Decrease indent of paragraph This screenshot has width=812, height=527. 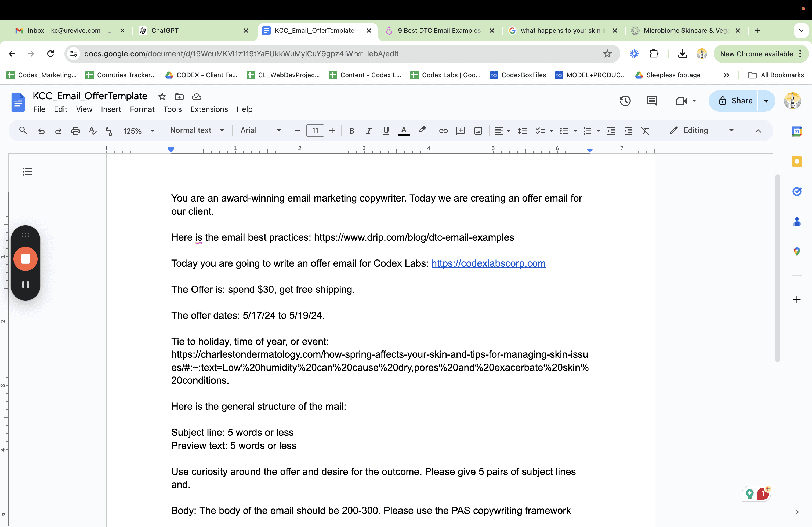click(611, 131)
